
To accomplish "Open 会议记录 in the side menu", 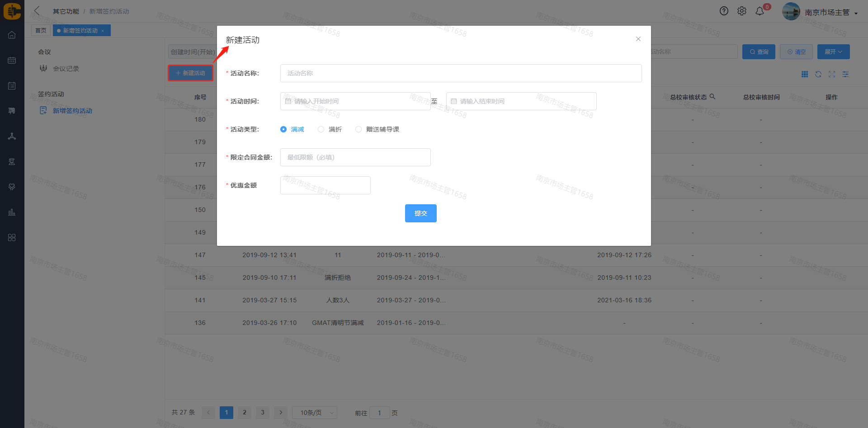I will tap(66, 69).
